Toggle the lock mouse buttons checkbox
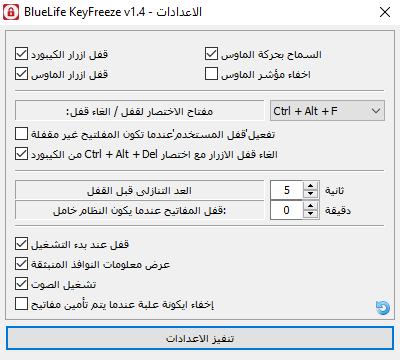400x360 pixels. [x=21, y=74]
